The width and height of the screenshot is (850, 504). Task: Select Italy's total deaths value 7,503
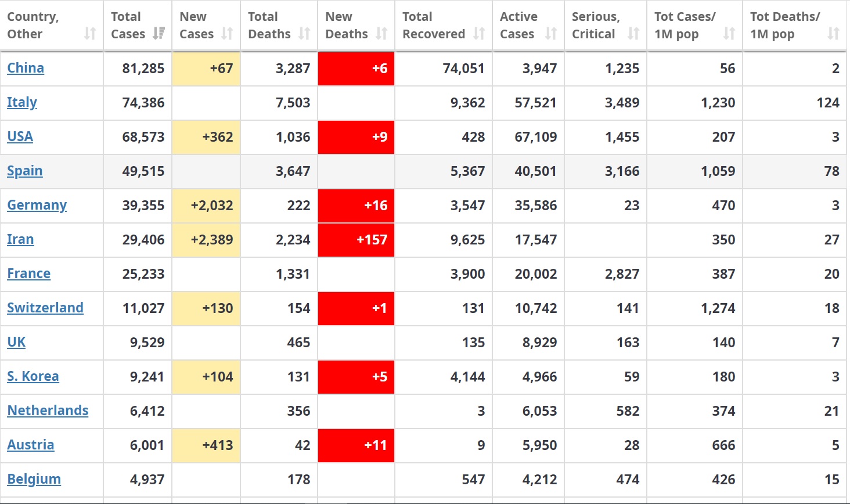(293, 103)
